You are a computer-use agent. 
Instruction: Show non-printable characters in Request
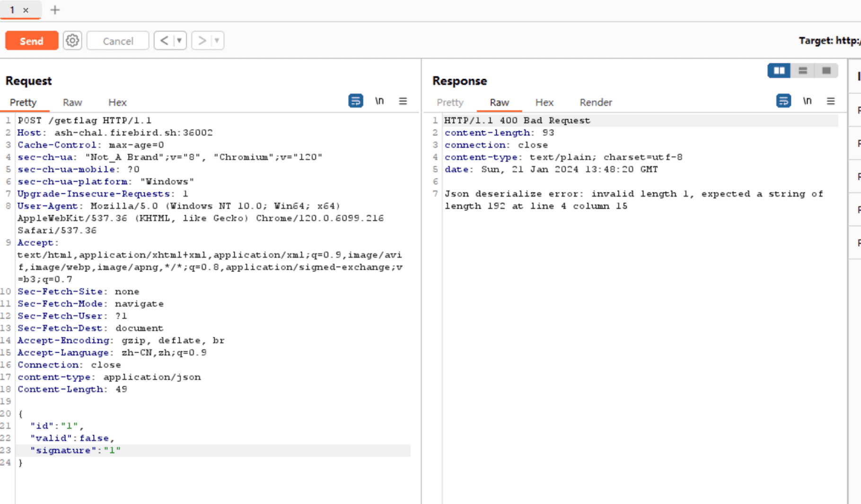point(379,101)
